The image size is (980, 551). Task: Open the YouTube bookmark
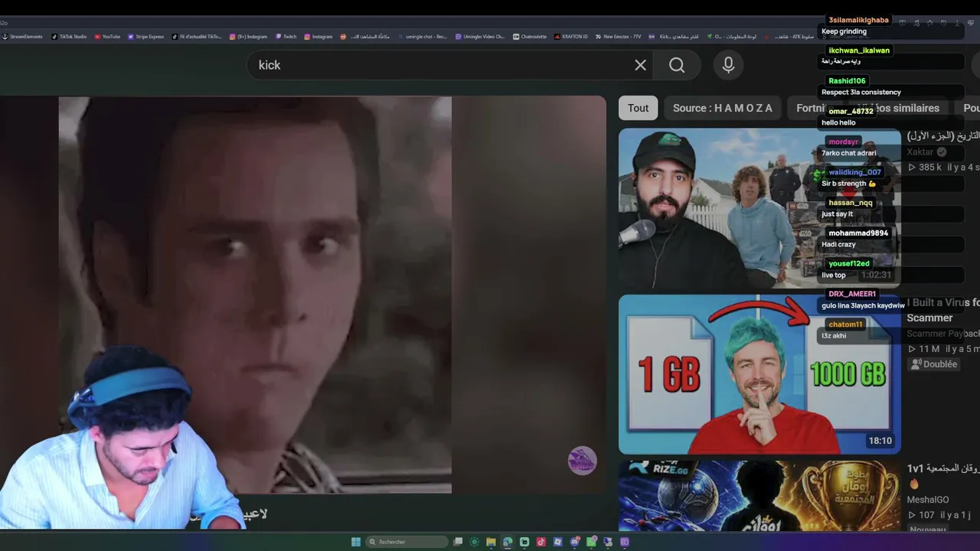[108, 37]
